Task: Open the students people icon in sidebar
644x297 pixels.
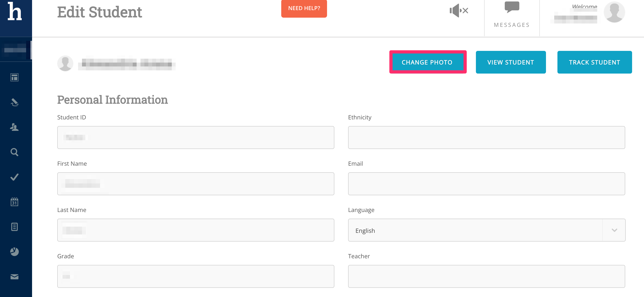Action: (x=14, y=127)
